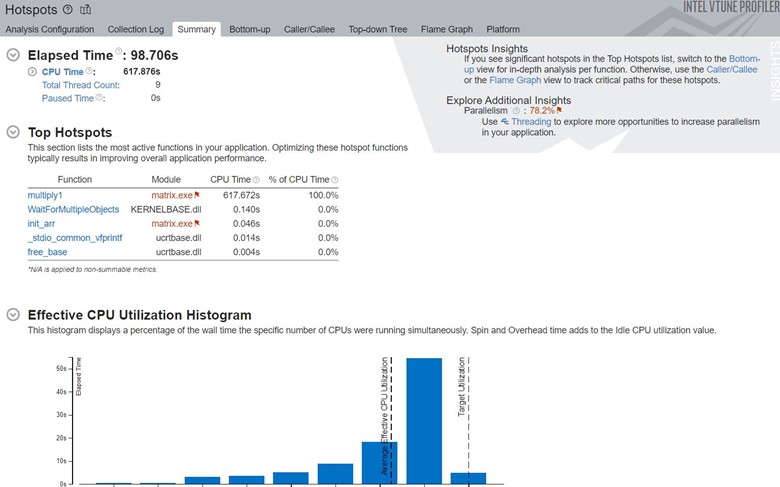Collapse the Elapsed Time section
The width and height of the screenshot is (780, 487).
(x=13, y=55)
